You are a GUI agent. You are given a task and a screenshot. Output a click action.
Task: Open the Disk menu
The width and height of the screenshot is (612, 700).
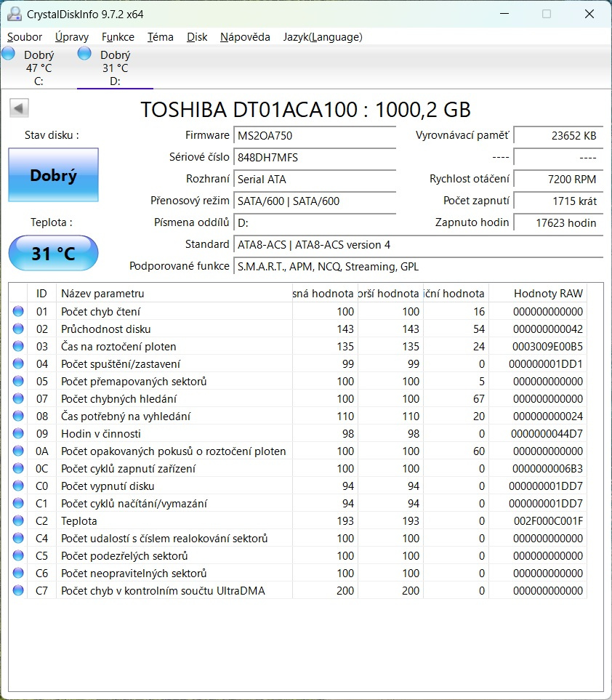point(197,36)
